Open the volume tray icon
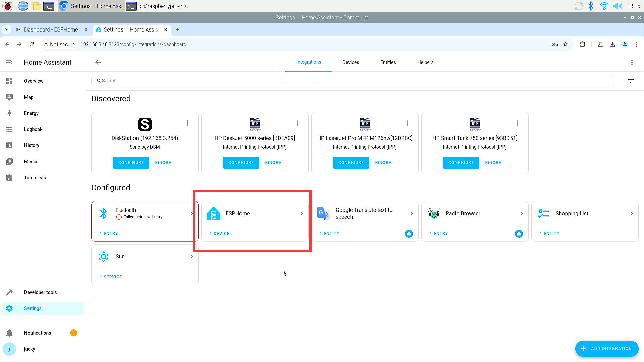This screenshot has height=362, width=644. coord(618,6)
